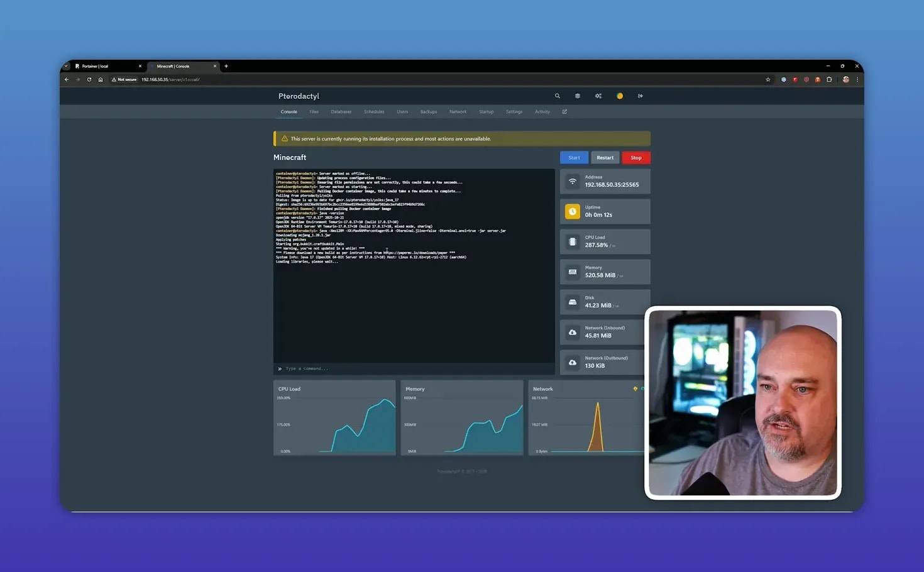Image resolution: width=924 pixels, height=572 pixels.
Task: Click the CPU load value 287.58%
Action: [x=597, y=245]
